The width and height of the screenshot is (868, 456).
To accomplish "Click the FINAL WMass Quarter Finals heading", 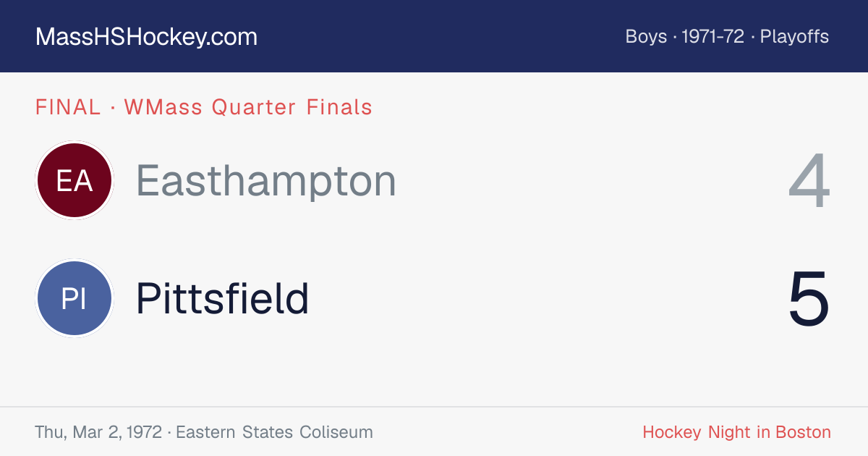I will click(204, 107).
